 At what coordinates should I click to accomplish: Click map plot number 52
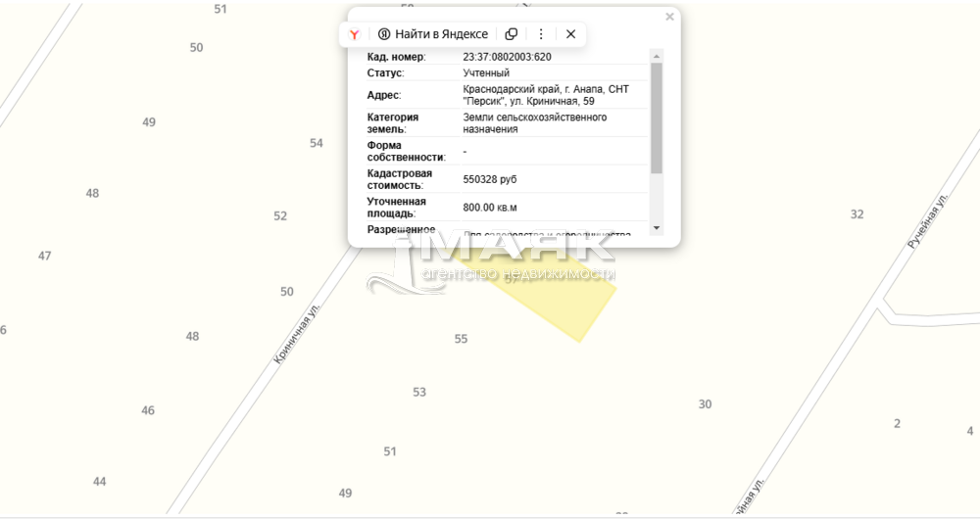pyautogui.click(x=280, y=216)
